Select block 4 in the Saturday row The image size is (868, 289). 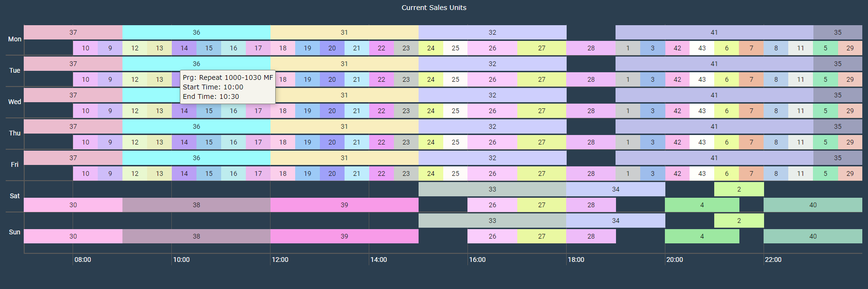(702, 205)
